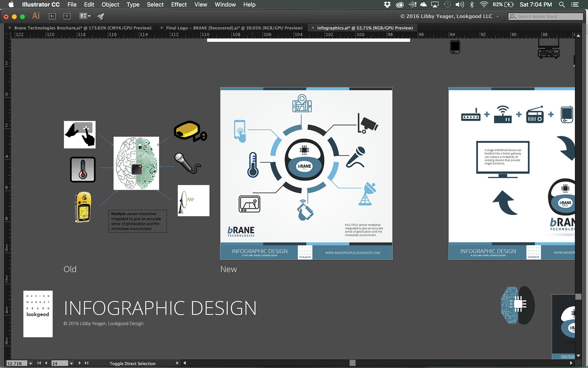The width and height of the screenshot is (588, 368).
Task: Click the Creative Cloud menu bar icon
Action: 400,5
